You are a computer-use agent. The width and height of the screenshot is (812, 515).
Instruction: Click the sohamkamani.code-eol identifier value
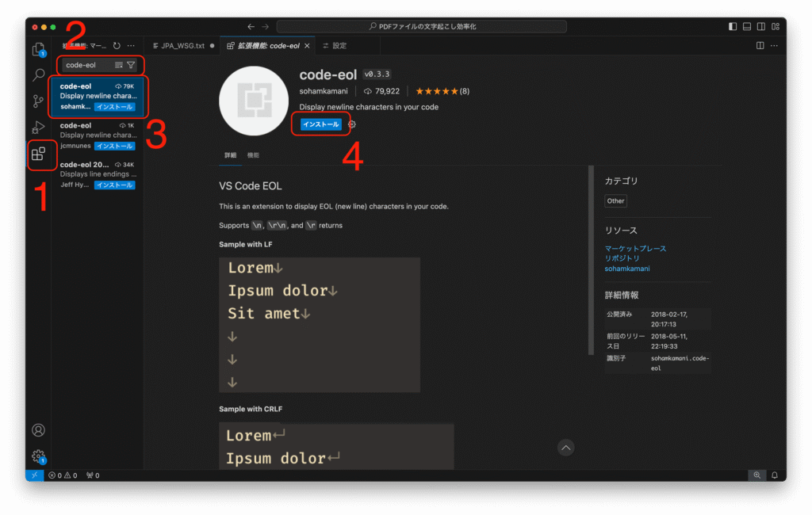pos(680,363)
